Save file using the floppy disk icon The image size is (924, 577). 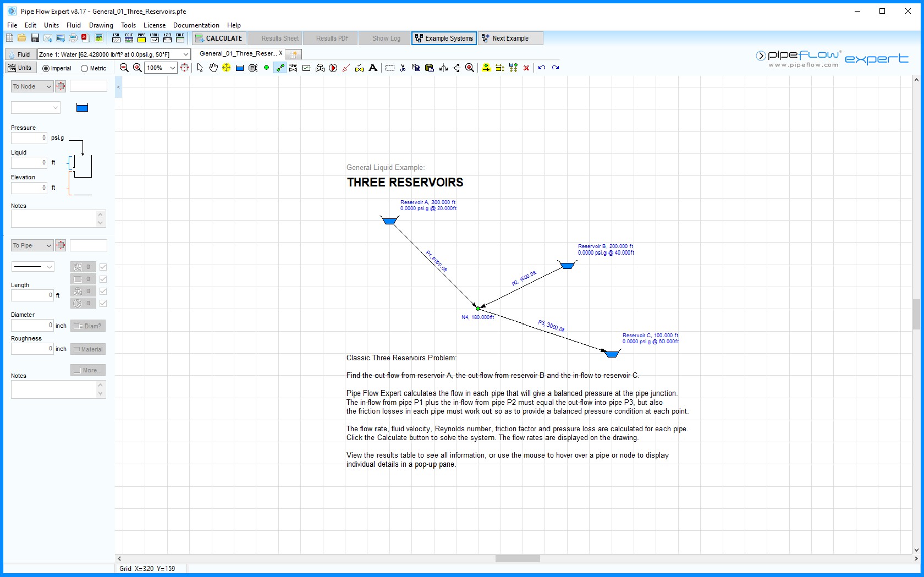tap(35, 38)
